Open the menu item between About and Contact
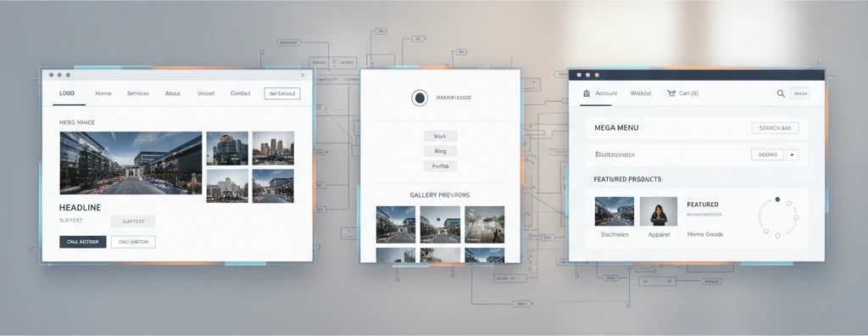The image size is (868, 336). [x=206, y=93]
